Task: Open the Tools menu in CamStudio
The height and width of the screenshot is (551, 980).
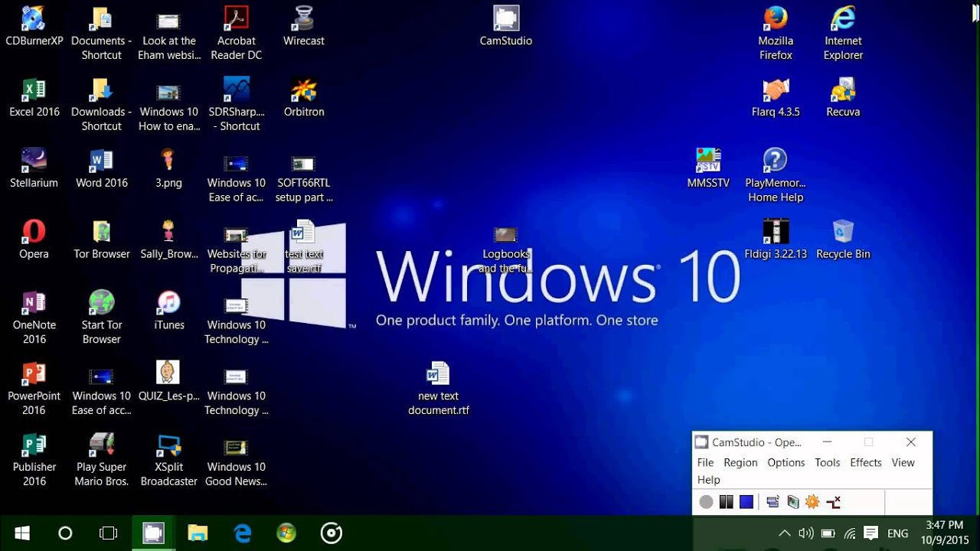Action: coord(827,462)
